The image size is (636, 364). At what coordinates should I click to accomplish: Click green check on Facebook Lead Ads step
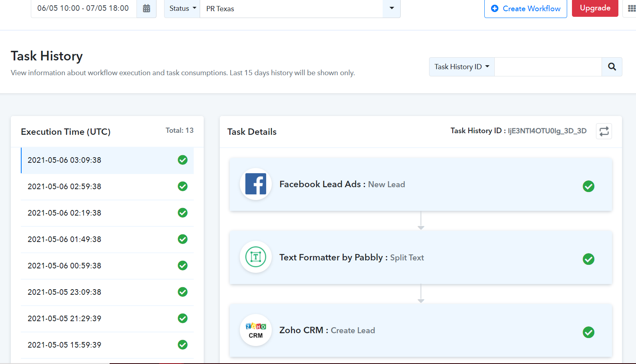[x=588, y=186]
